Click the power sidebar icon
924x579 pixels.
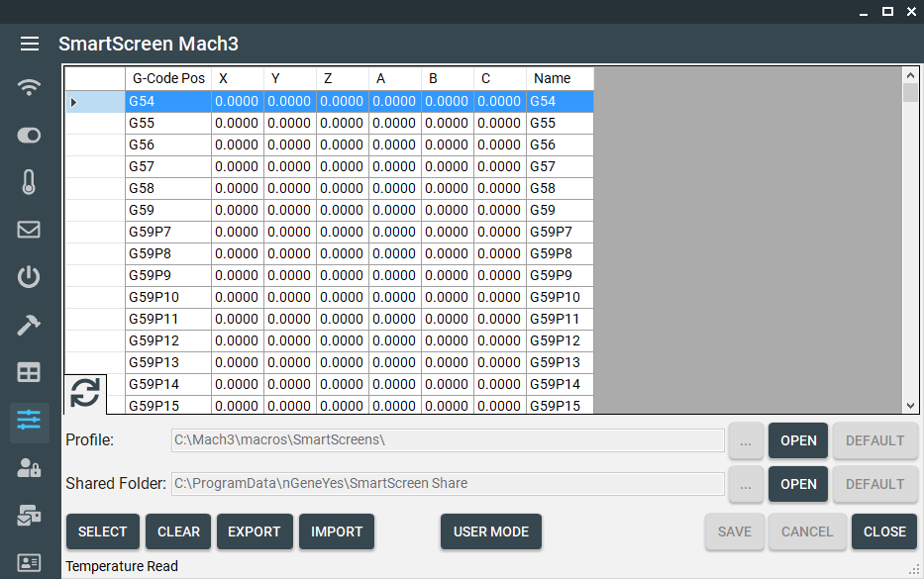pos(30,277)
